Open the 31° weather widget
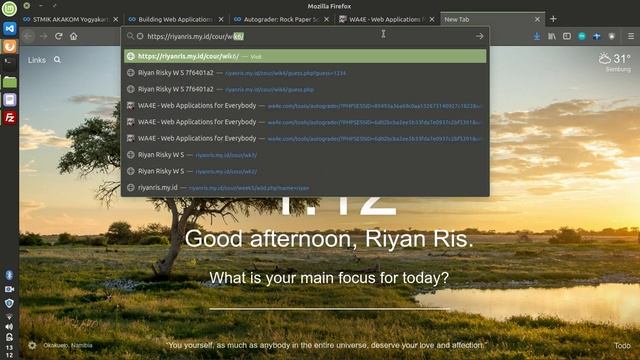640x360 pixels. tap(615, 62)
